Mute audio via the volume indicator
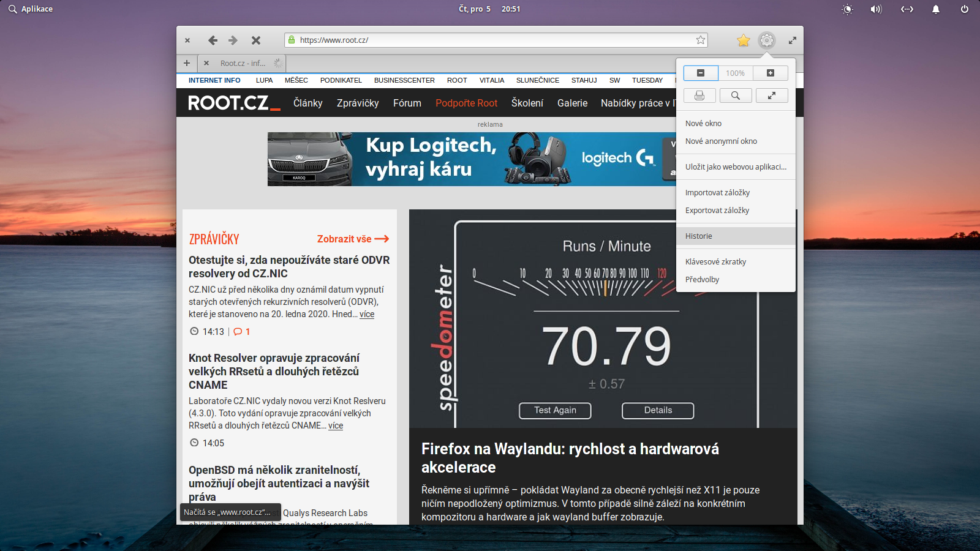The height and width of the screenshot is (551, 980). 876,9
